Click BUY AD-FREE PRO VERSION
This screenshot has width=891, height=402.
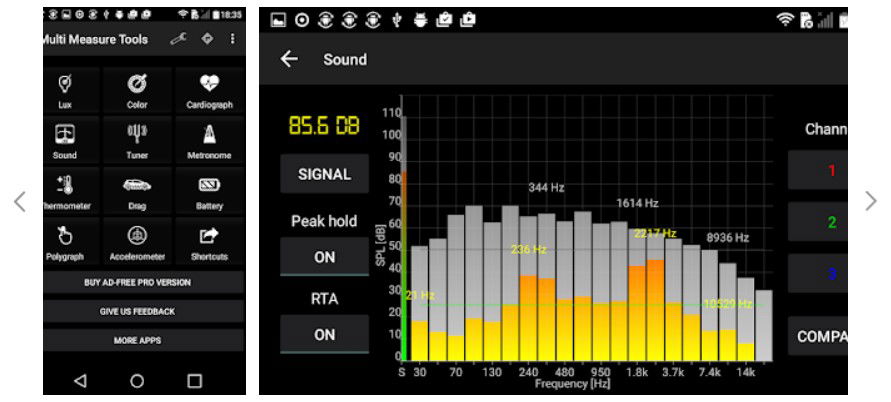138,282
